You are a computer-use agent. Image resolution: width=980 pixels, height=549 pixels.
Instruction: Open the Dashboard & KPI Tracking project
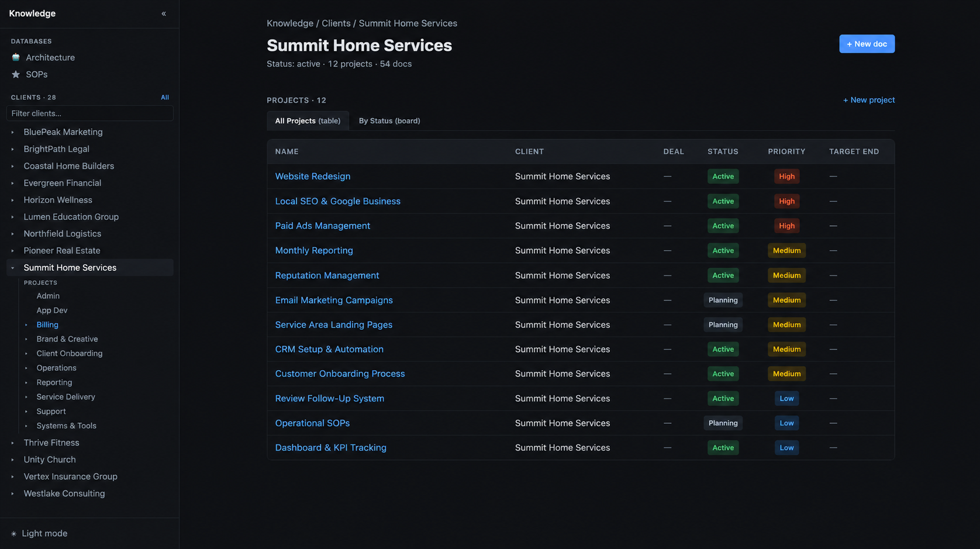point(331,447)
